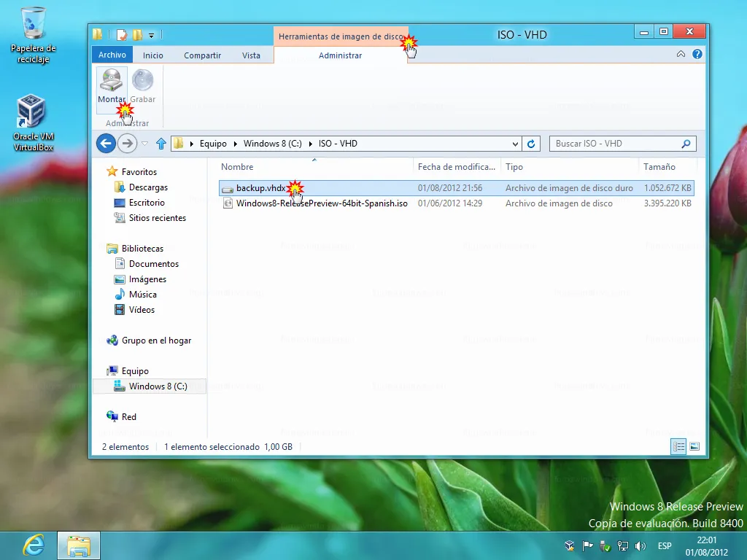This screenshot has width=747, height=560.
Task: Open Favoritos in the navigation pane
Action: [139, 172]
